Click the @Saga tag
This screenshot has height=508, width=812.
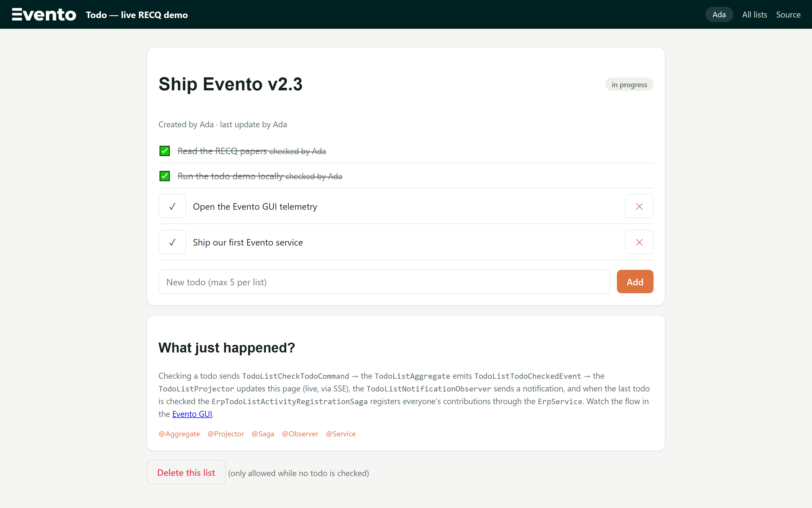click(263, 434)
